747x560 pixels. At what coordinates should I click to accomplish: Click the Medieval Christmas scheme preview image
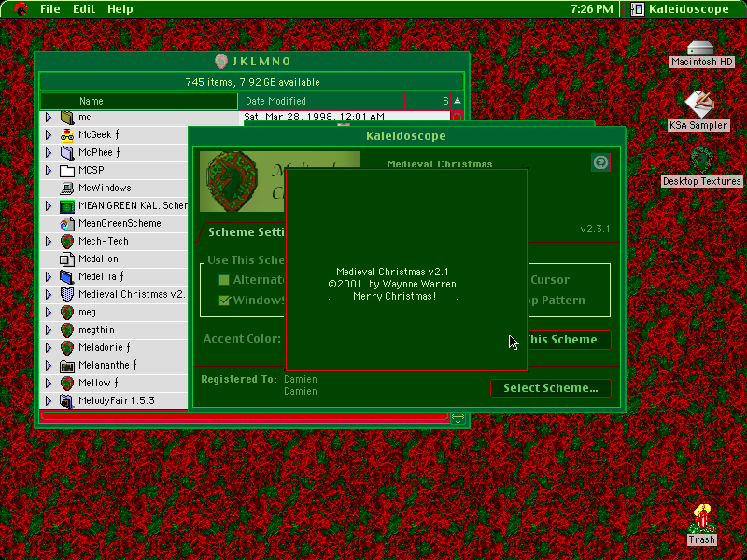tap(242, 181)
